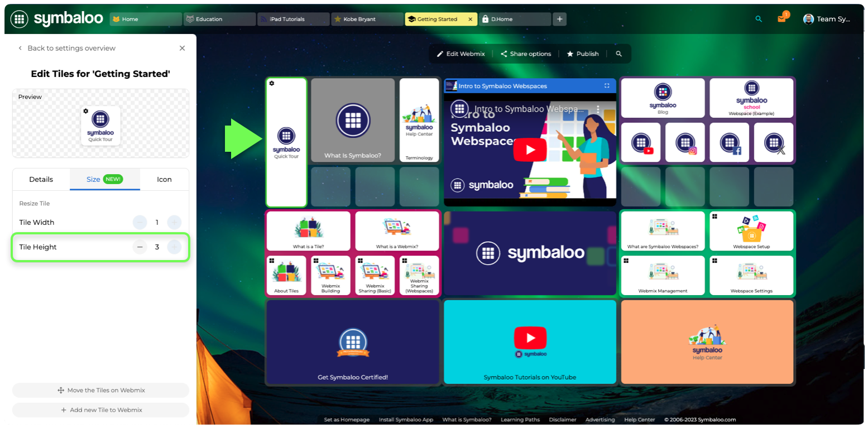Open the Symbaloo YouTube channel tile
Image resolution: width=868 pixels, height=428 pixels.
click(x=641, y=142)
